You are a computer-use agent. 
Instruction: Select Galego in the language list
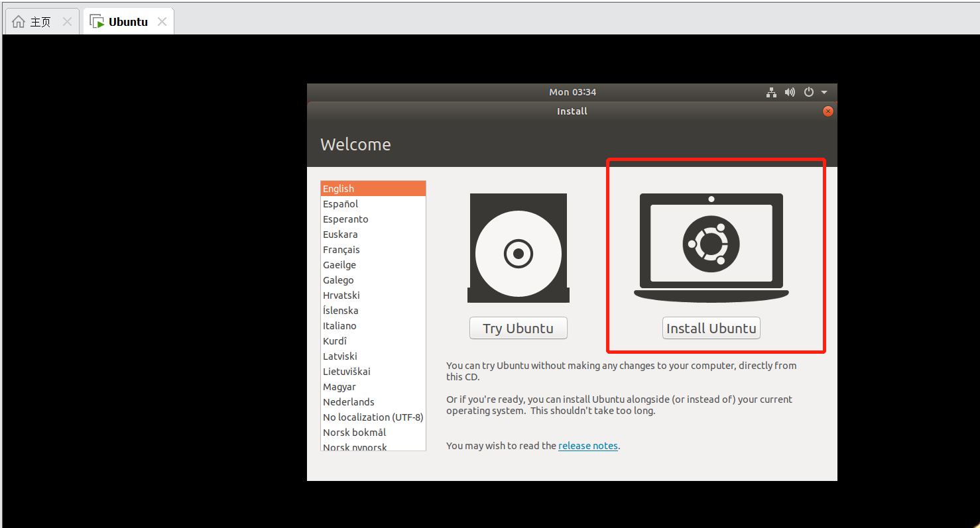pos(373,280)
